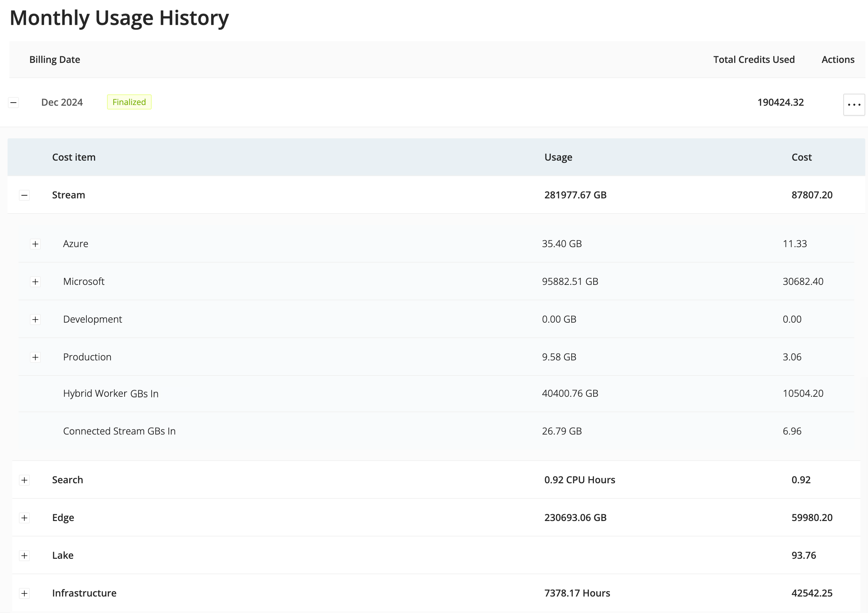868x613 pixels.
Task: Click the Billing Date column header
Action: [x=55, y=59]
